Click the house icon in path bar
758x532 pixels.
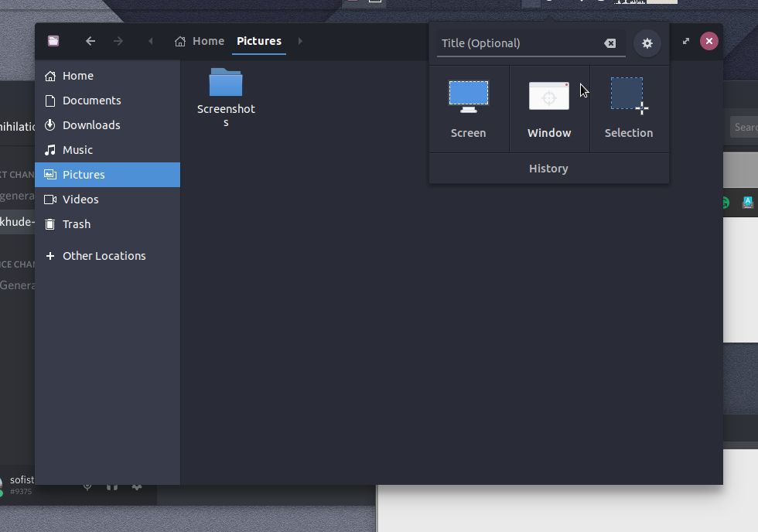pyautogui.click(x=179, y=41)
